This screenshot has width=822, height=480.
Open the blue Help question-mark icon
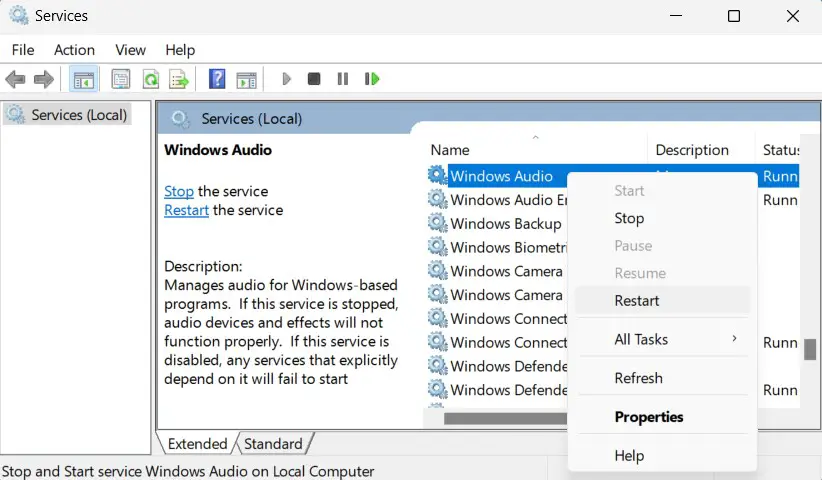tap(217, 79)
